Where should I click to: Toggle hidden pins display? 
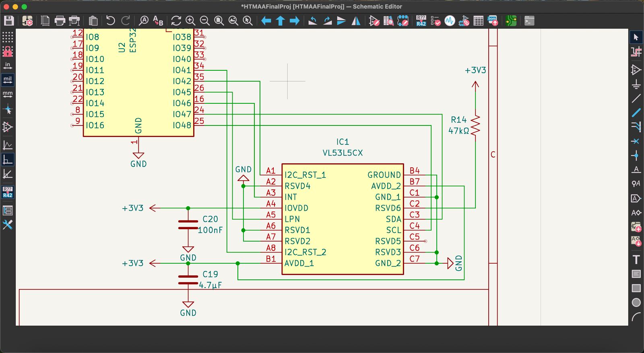(8, 127)
